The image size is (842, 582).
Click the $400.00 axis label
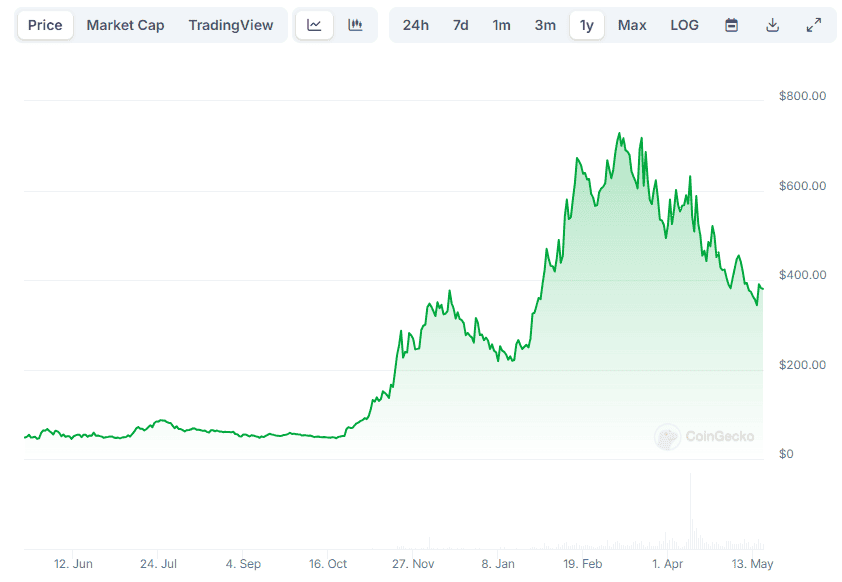pyautogui.click(x=802, y=275)
